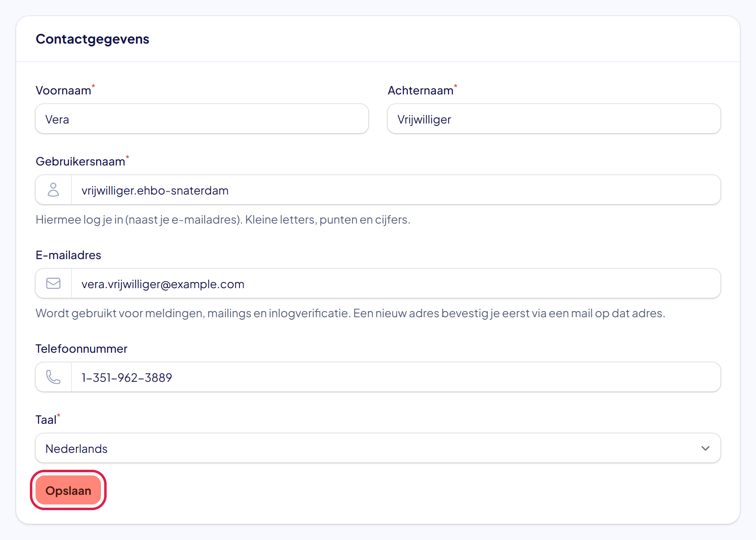Click the hint text starting 'Wordt gebruikt voor meldingen'
The width and height of the screenshot is (756, 540).
[351, 313]
